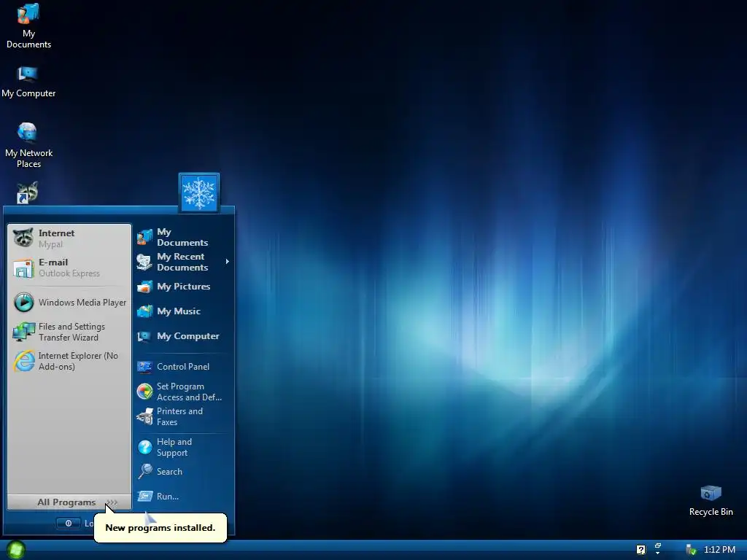Image resolution: width=747 pixels, height=560 pixels.
Task: Open the Run... label
Action: [x=168, y=496]
